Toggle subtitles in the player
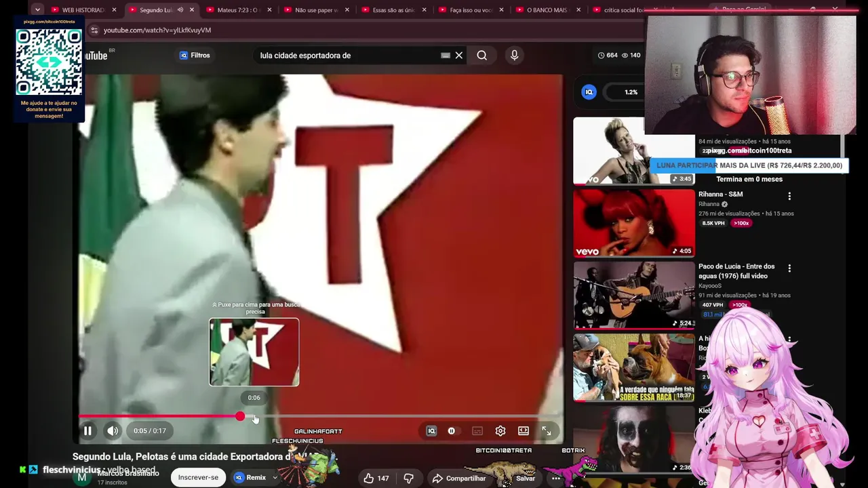 tap(477, 431)
